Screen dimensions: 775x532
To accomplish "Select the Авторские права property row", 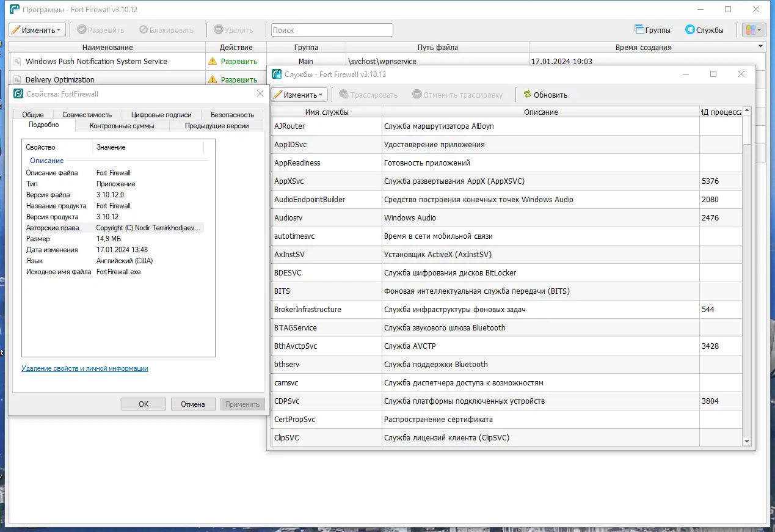I will tap(114, 228).
